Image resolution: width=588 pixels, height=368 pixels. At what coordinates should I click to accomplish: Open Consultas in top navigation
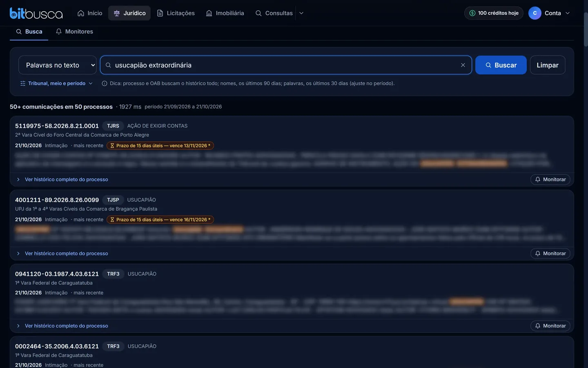274,13
